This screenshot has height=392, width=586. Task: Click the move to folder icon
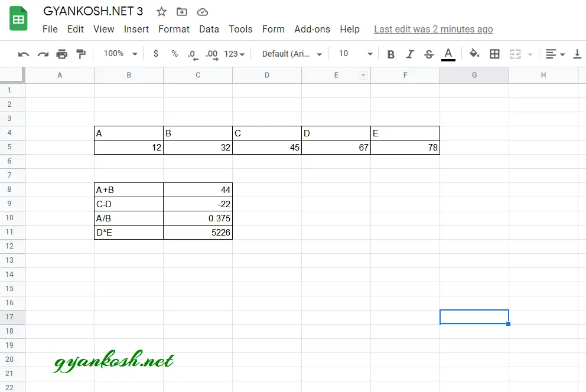pyautogui.click(x=181, y=12)
